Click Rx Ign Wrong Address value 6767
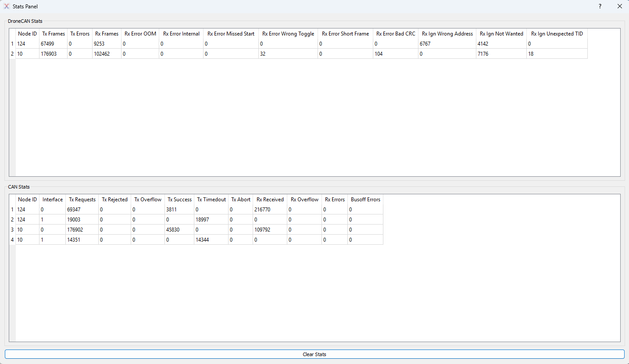The image size is (629, 364). (447, 44)
